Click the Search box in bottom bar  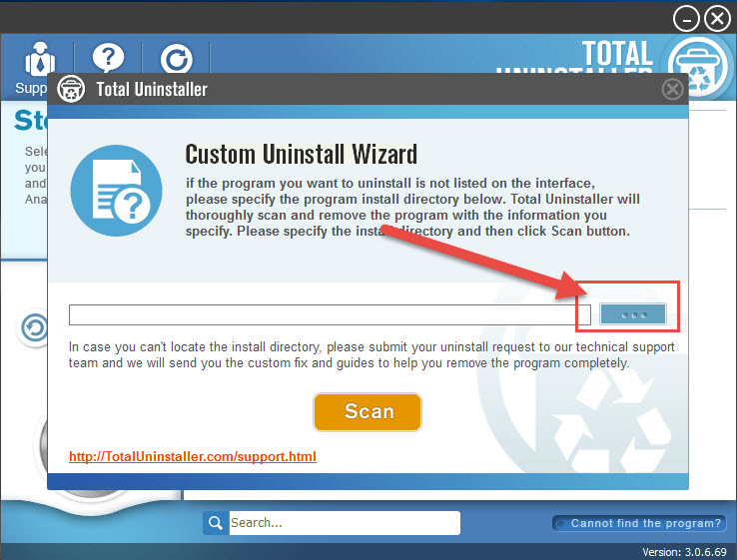tap(345, 523)
